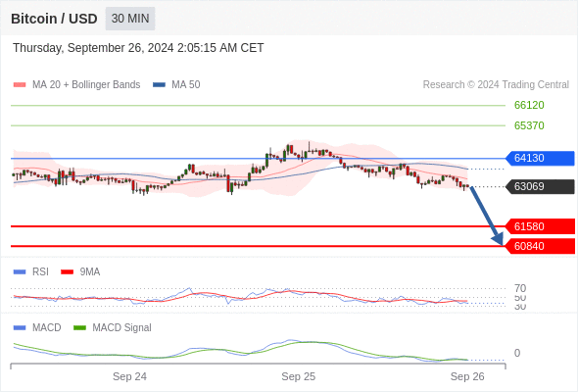Click the red 61580 target price tag

tap(540, 226)
